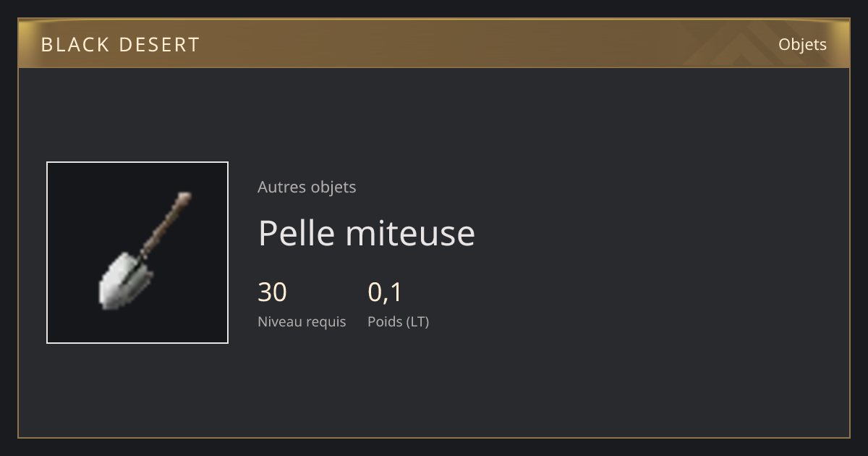The height and width of the screenshot is (456, 868).
Task: Click the word objets in Autres objets
Action: 333,187
